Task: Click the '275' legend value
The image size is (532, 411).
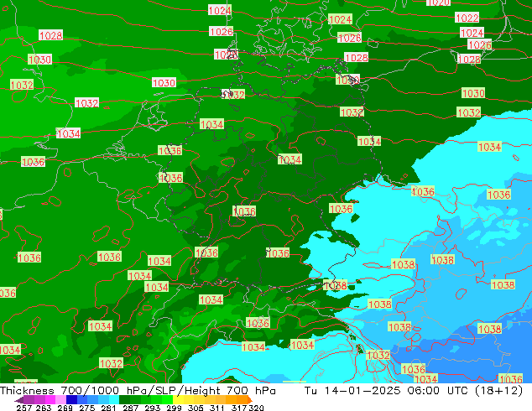Action: [x=87, y=408]
